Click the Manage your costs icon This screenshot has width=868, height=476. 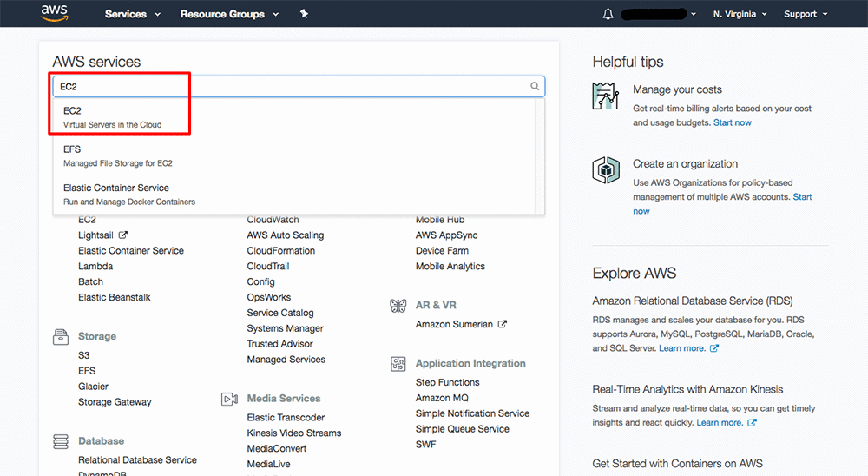pyautogui.click(x=606, y=96)
